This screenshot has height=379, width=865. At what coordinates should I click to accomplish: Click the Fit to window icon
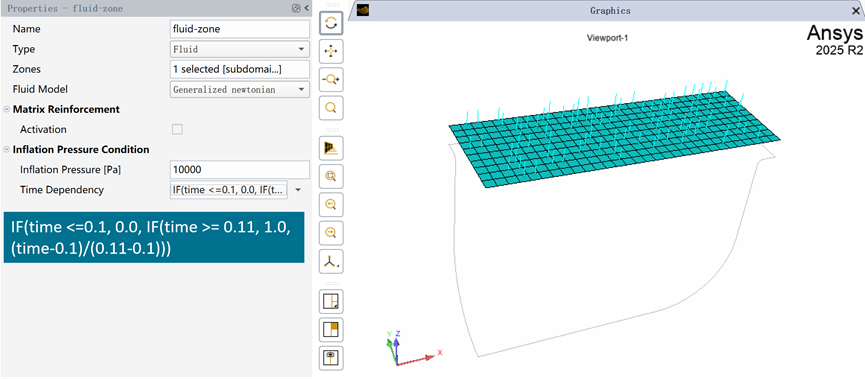click(x=331, y=176)
